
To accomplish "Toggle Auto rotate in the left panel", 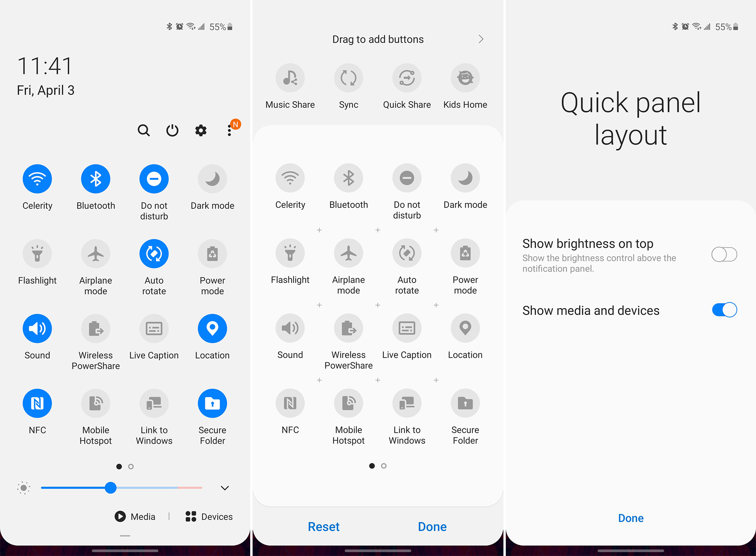I will [x=154, y=254].
